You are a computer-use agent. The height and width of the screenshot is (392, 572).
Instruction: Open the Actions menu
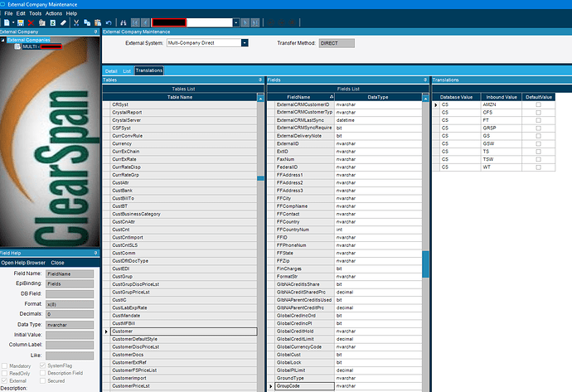pyautogui.click(x=54, y=13)
